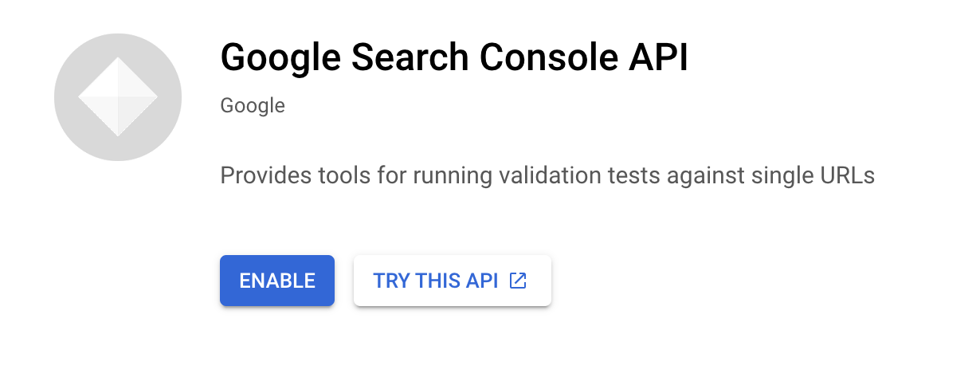Tap the blue ENABLE label text

277,281
